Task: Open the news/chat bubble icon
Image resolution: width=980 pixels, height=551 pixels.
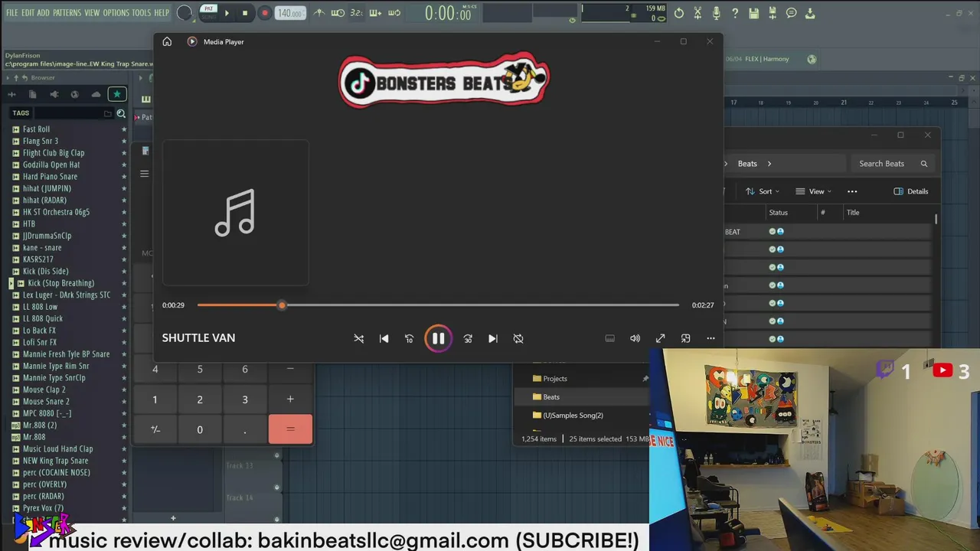Action: pyautogui.click(x=792, y=13)
